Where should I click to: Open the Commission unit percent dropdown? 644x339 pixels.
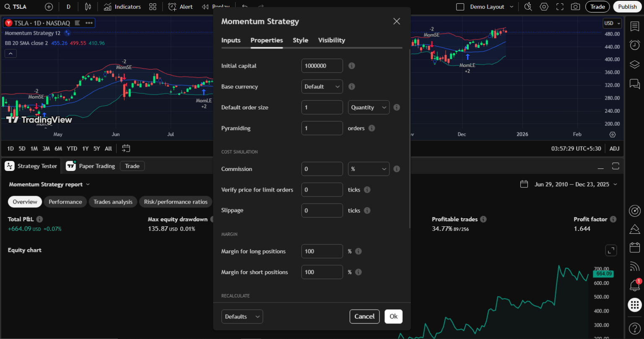368,168
